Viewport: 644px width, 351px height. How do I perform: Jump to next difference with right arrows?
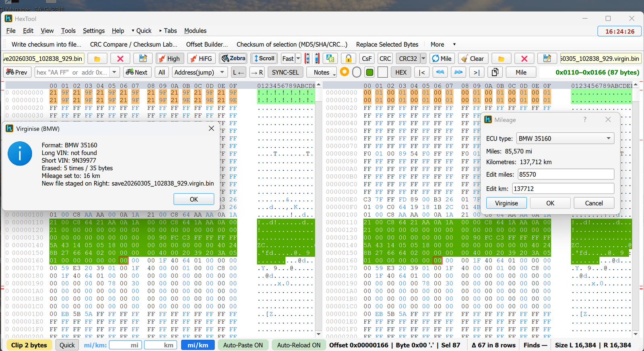coord(458,72)
